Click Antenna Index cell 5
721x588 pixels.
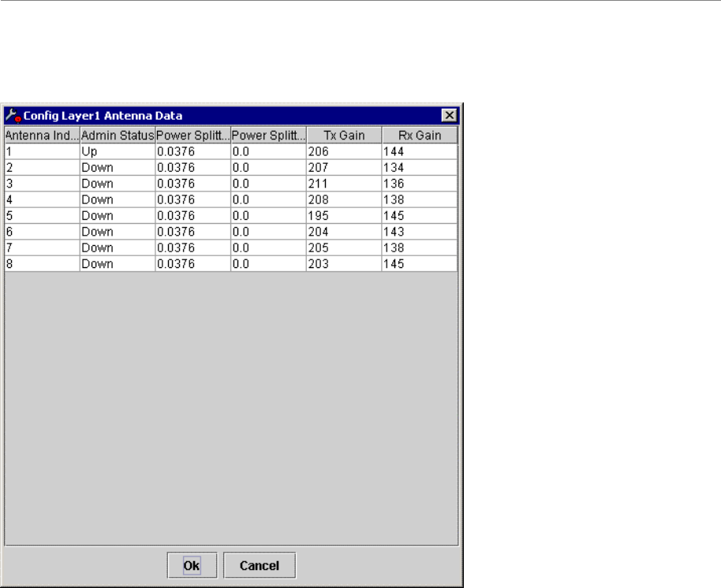click(x=42, y=216)
